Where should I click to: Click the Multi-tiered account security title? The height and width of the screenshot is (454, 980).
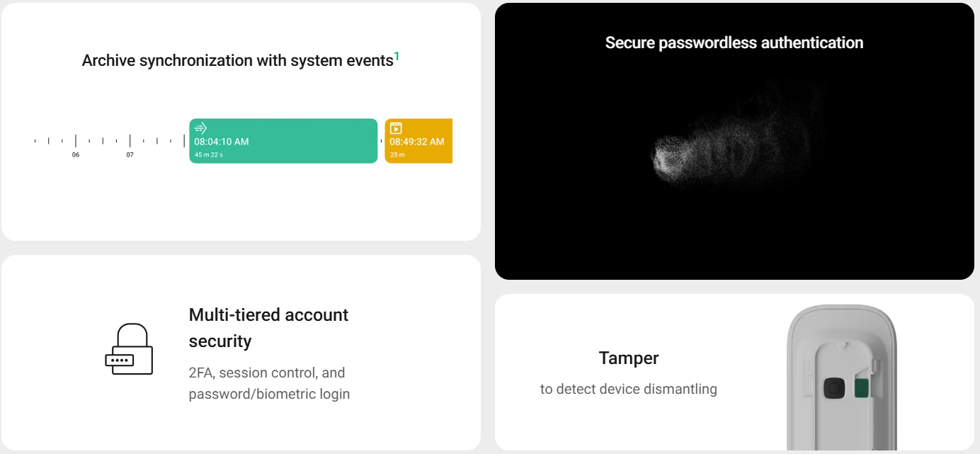[269, 328]
